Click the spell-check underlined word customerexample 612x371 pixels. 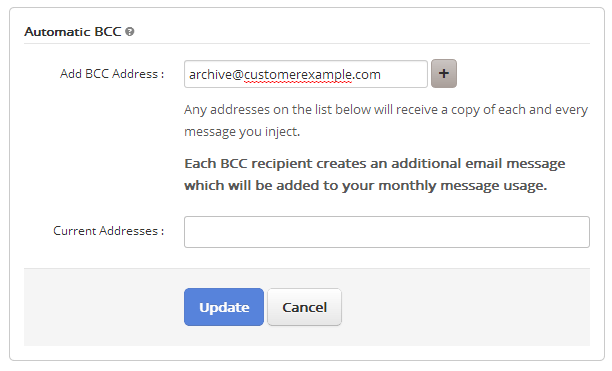point(298,74)
